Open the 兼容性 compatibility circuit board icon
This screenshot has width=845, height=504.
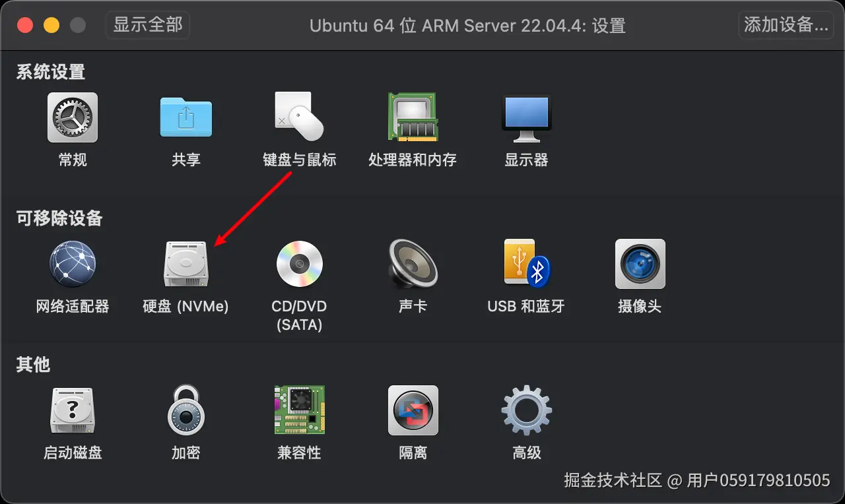pyautogui.click(x=299, y=410)
